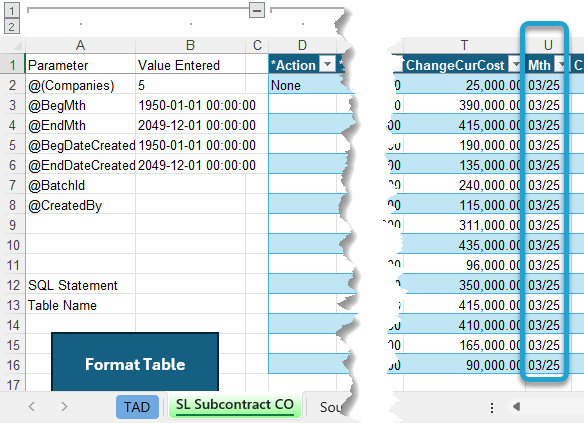Click the 135,000.00 cost cell
The width and height of the screenshot is (584, 423).
point(464,165)
